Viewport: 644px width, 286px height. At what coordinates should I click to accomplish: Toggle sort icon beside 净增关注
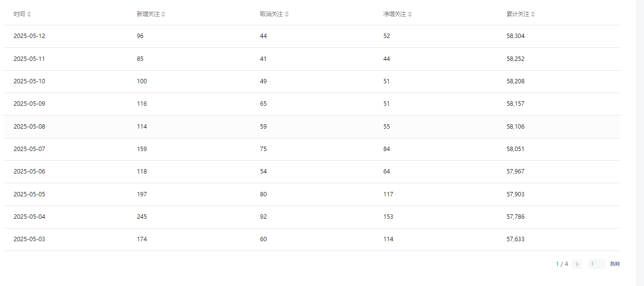[x=410, y=14]
